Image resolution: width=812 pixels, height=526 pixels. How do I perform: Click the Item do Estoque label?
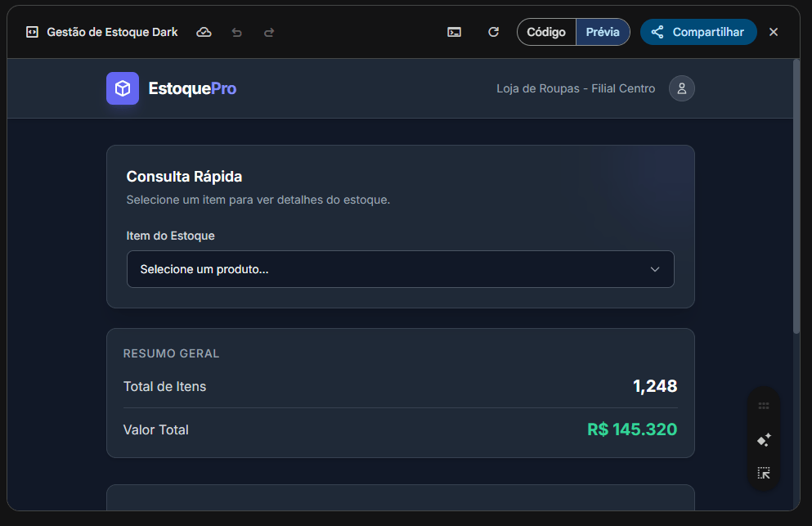[x=170, y=236]
